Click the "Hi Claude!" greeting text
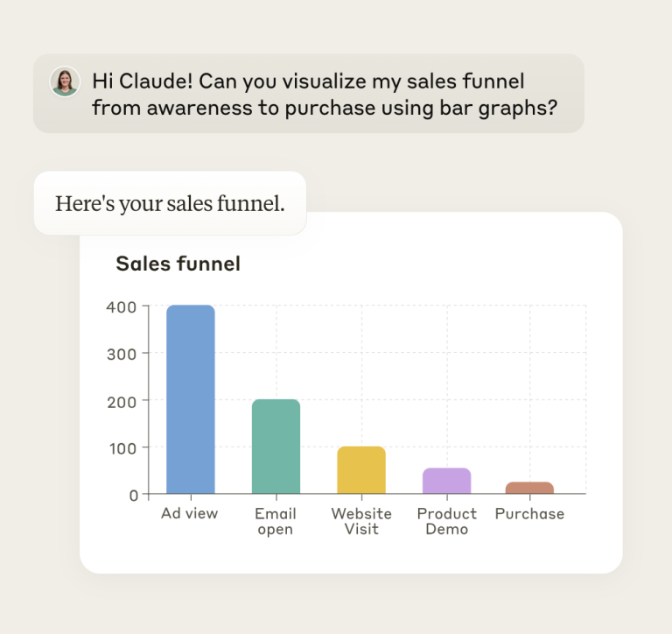 pos(140,81)
